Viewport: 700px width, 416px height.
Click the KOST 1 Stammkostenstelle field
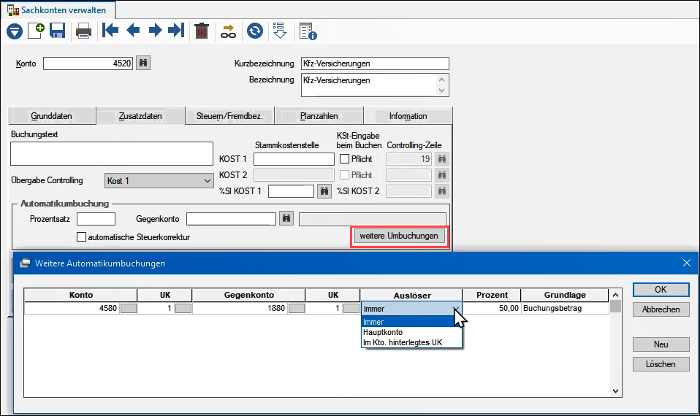point(294,159)
